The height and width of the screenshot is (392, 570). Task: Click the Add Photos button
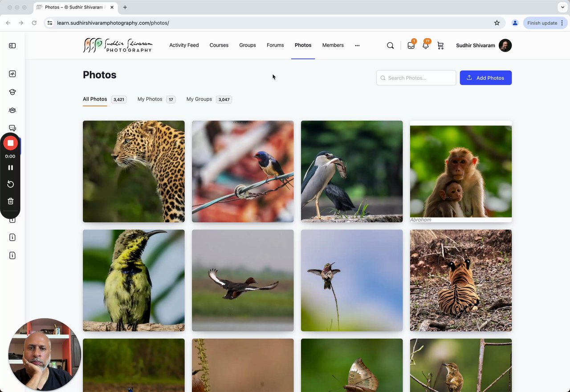coord(485,78)
